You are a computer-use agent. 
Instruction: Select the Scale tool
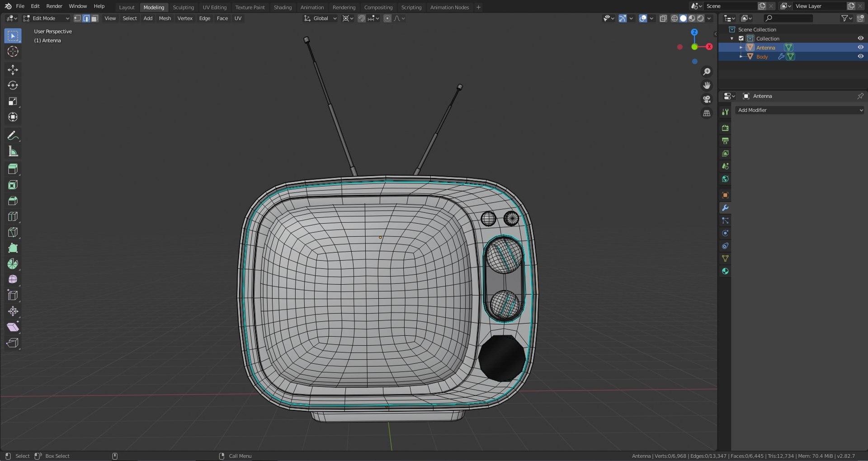13,101
